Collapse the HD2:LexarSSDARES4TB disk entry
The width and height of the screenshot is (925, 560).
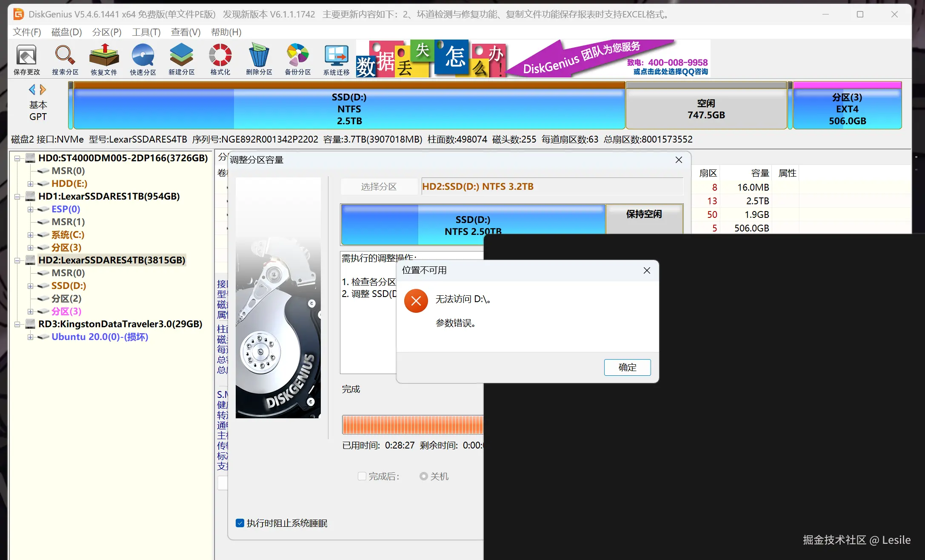[x=17, y=260]
